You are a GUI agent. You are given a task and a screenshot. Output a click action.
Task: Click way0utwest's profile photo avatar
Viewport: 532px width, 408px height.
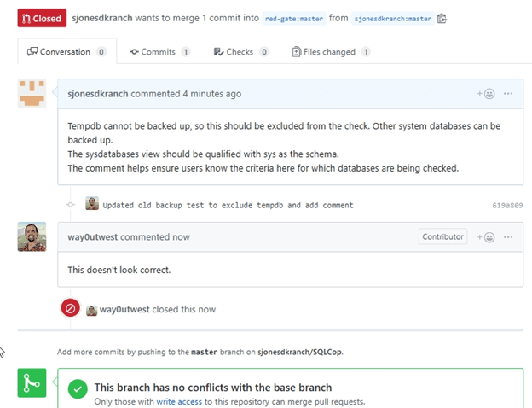[32, 236]
